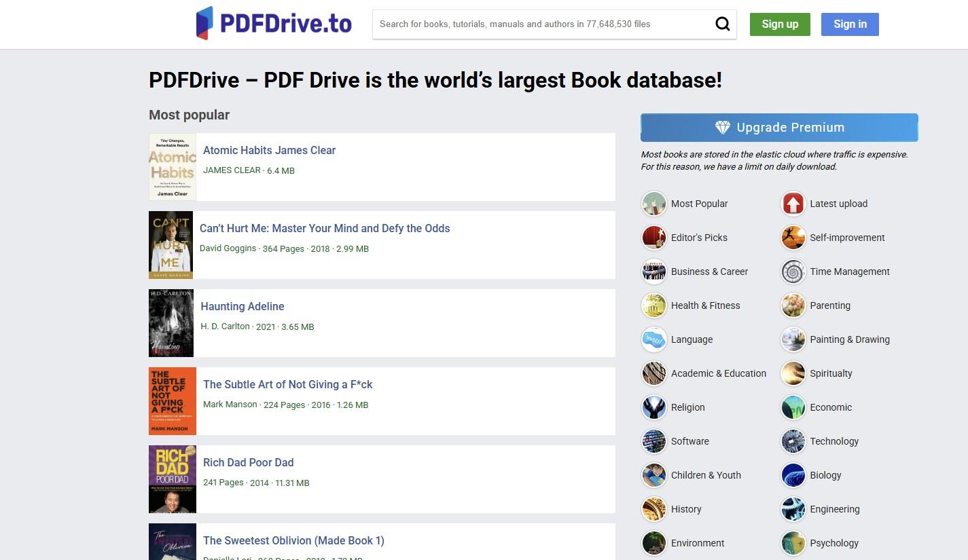Viewport: 968px width, 560px height.
Task: Go to the Language text link
Action: (x=692, y=339)
